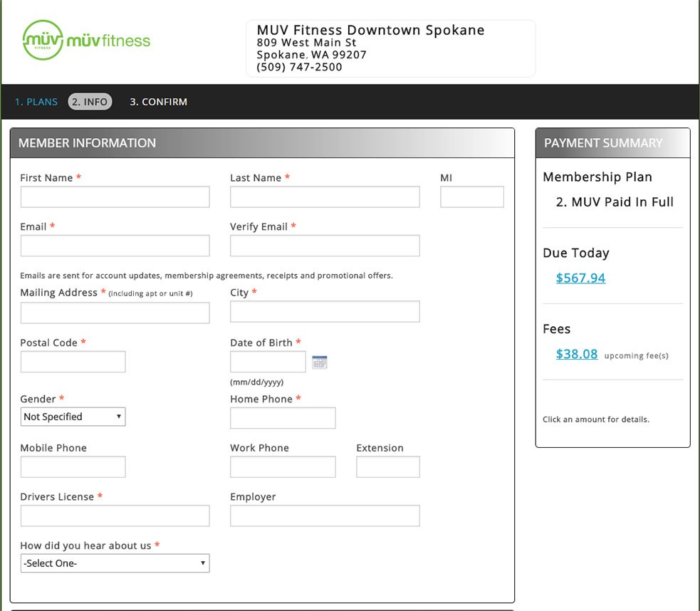Go back to the 1. PLANS step
This screenshot has height=611, width=700.
36,102
